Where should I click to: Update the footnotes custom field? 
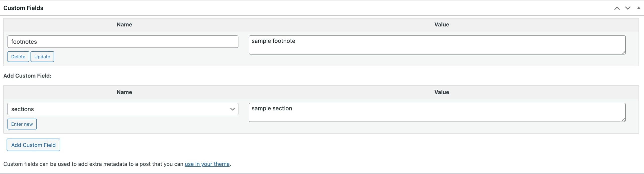[x=42, y=56]
